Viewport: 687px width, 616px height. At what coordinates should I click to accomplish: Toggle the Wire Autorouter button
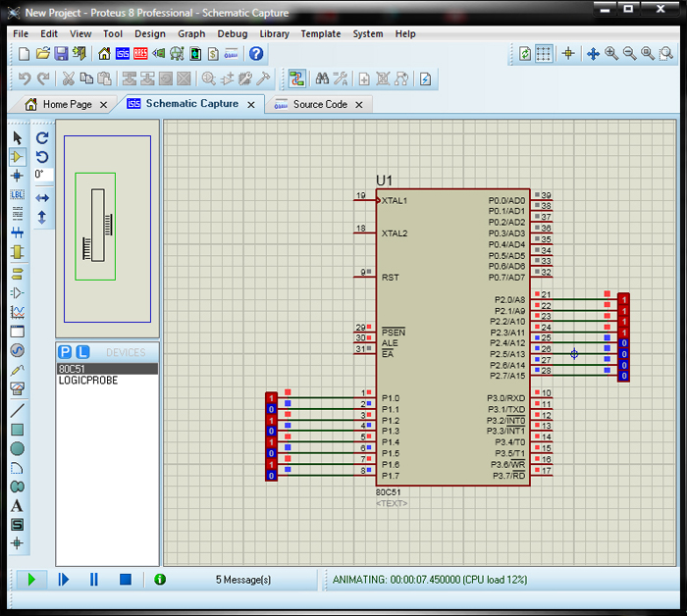pos(296,78)
